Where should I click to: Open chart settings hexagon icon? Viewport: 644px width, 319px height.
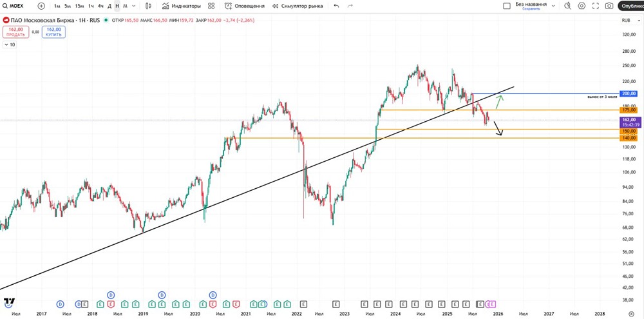[x=582, y=6]
